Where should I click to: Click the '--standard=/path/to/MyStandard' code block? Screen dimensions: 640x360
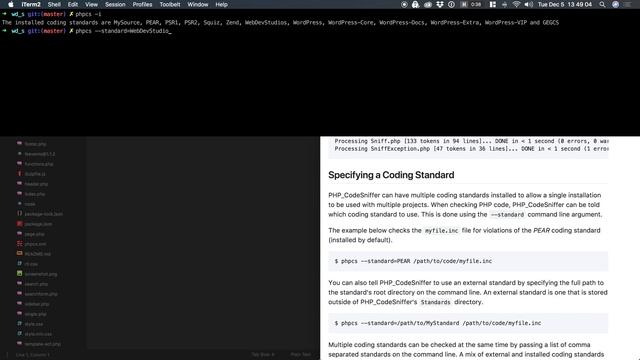click(x=468, y=323)
